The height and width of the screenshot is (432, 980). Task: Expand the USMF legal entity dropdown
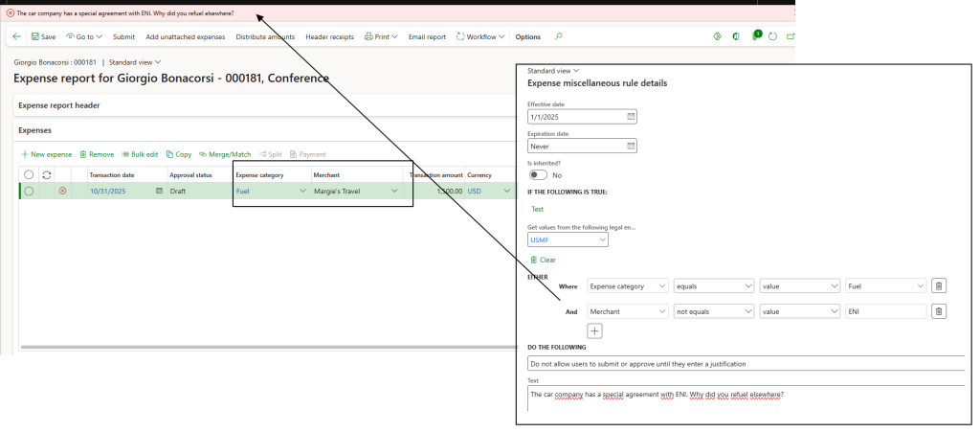pos(600,239)
